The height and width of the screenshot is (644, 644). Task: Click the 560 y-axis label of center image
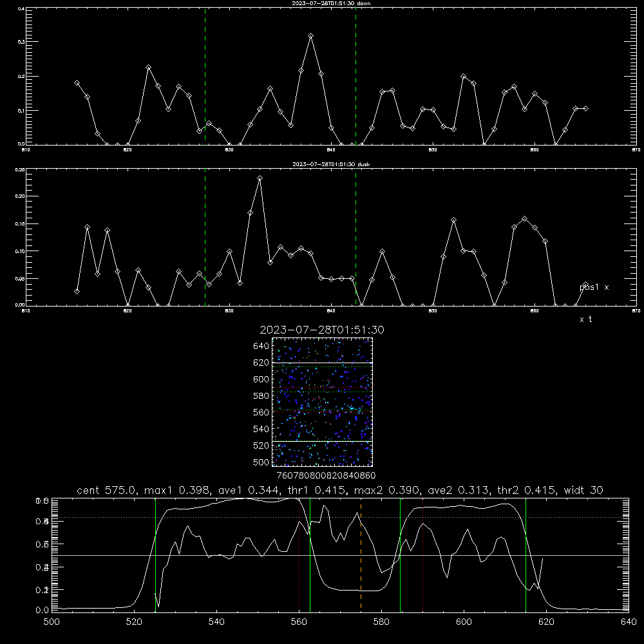coord(261,412)
